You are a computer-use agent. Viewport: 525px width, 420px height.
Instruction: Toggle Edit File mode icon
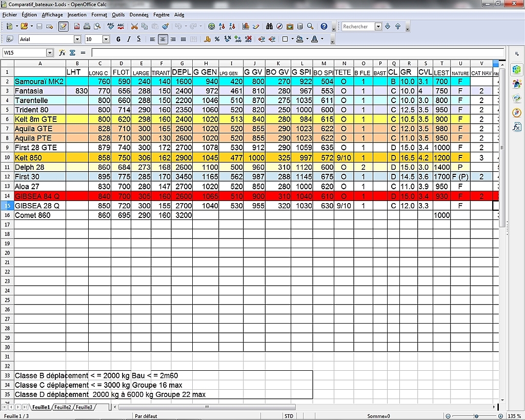63,26
